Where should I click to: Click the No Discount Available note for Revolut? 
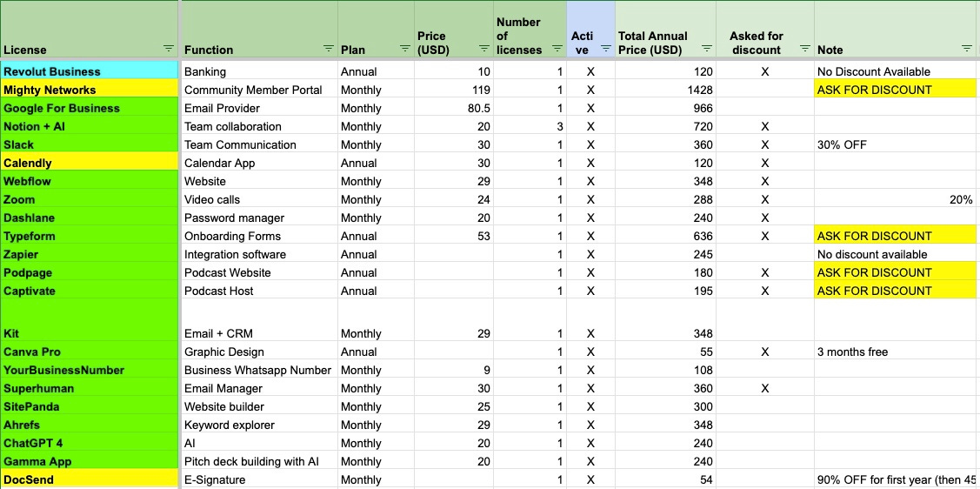coord(895,71)
